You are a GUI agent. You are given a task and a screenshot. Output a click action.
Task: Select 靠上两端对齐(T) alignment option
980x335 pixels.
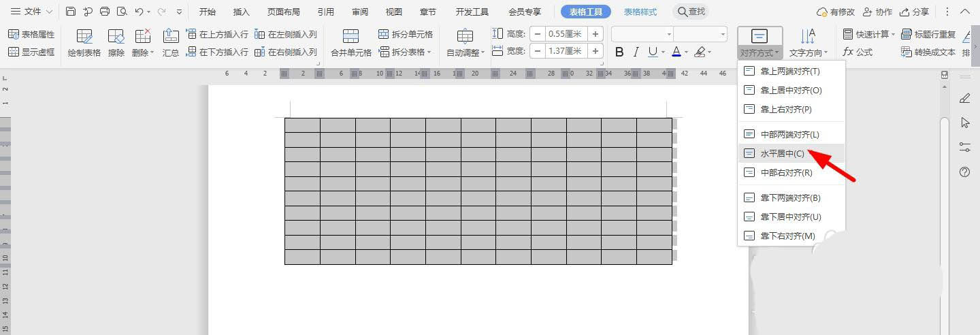click(791, 71)
